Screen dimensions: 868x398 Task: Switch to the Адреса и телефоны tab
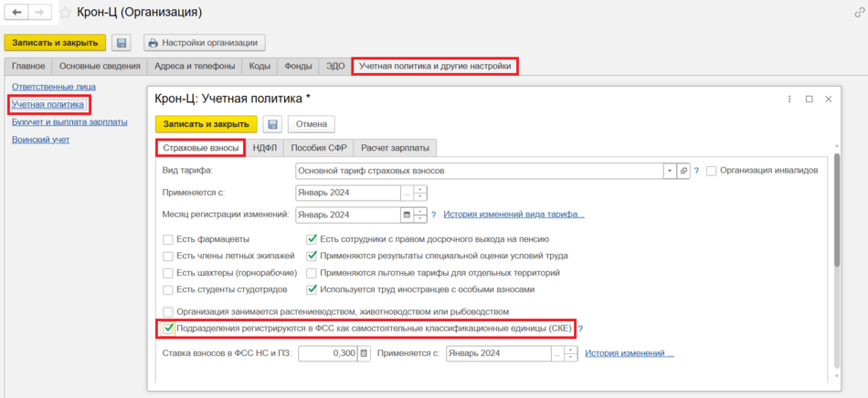196,67
